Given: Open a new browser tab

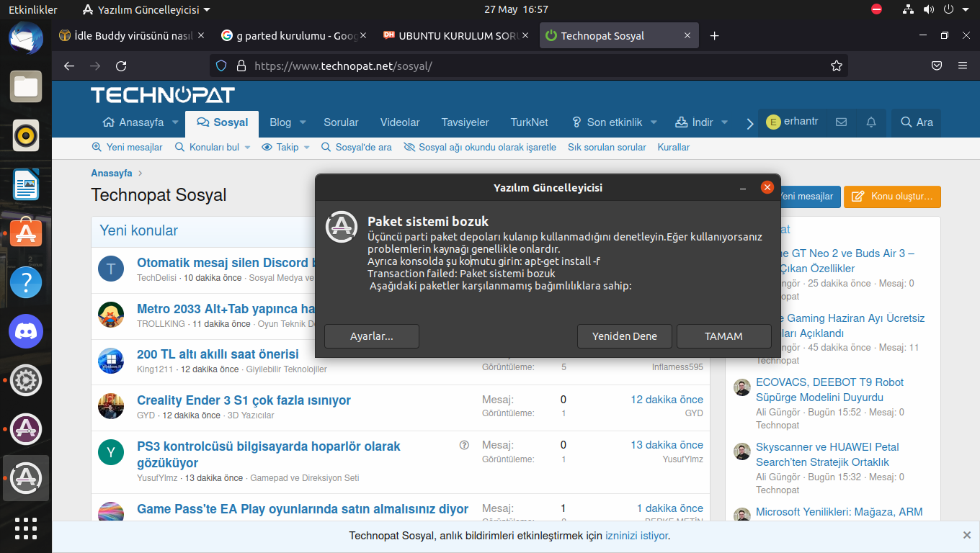Looking at the screenshot, I should 715,35.
